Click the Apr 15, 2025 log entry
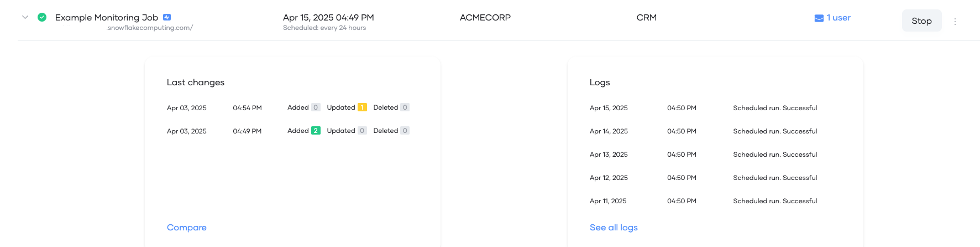Image resolution: width=980 pixels, height=247 pixels. click(609, 108)
